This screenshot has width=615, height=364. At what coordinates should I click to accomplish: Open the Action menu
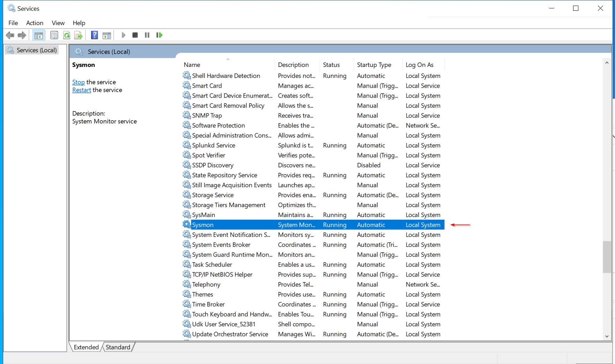click(x=35, y=23)
